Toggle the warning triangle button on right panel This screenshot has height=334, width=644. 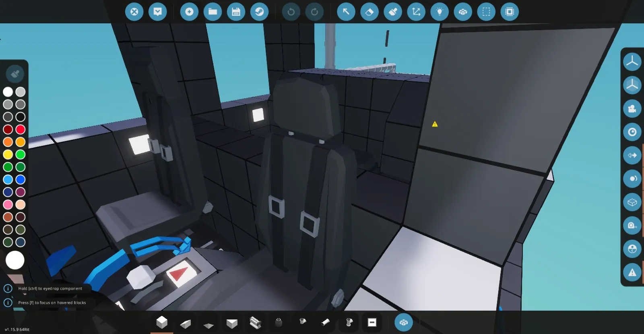point(632,272)
